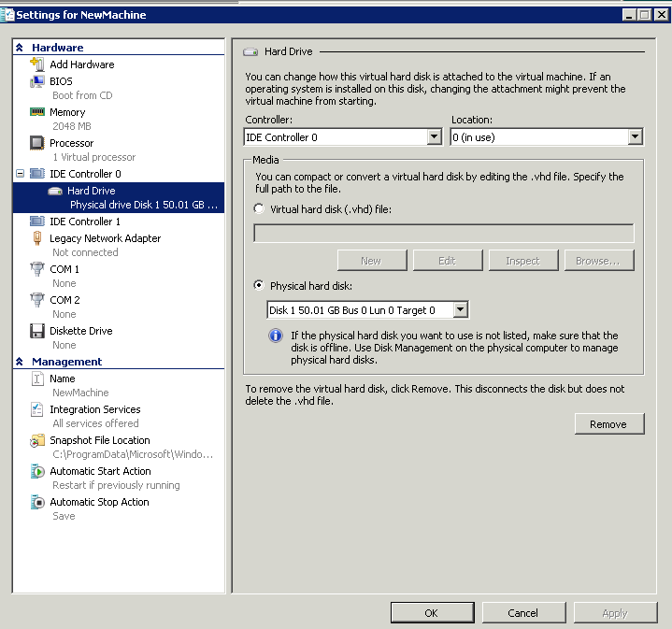Select Automatic Stop Action setting
This screenshot has height=629, width=672.
click(x=99, y=502)
